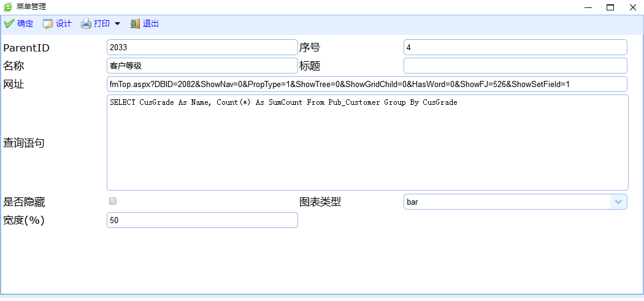Toggle the 是否隐藏 checkbox
The width and height of the screenshot is (644, 301).
(112, 201)
